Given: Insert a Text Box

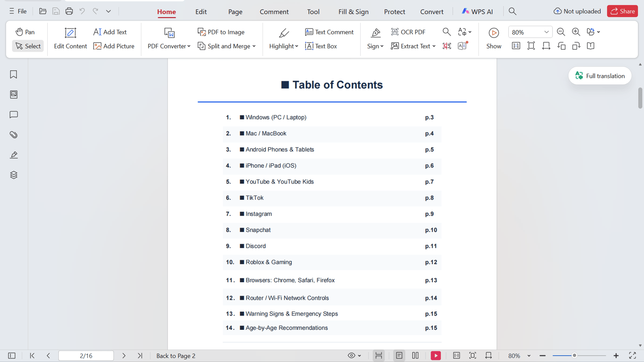Looking at the screenshot, I should click(321, 46).
